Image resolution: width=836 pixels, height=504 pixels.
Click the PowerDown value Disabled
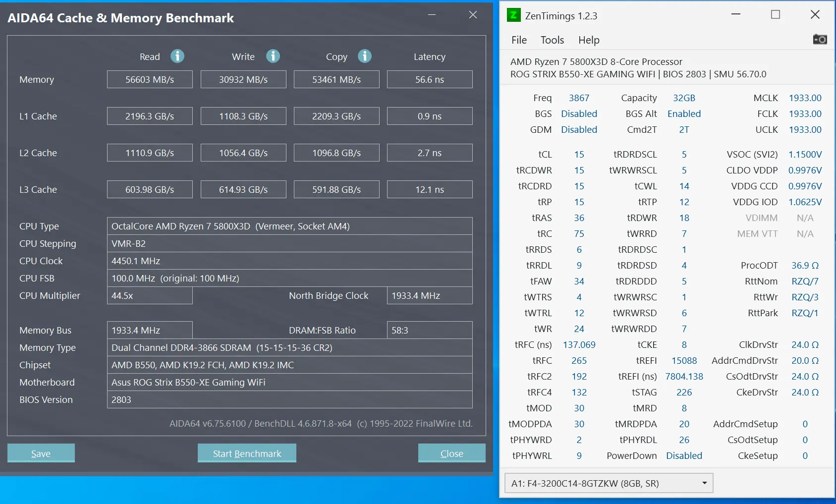pos(684,456)
